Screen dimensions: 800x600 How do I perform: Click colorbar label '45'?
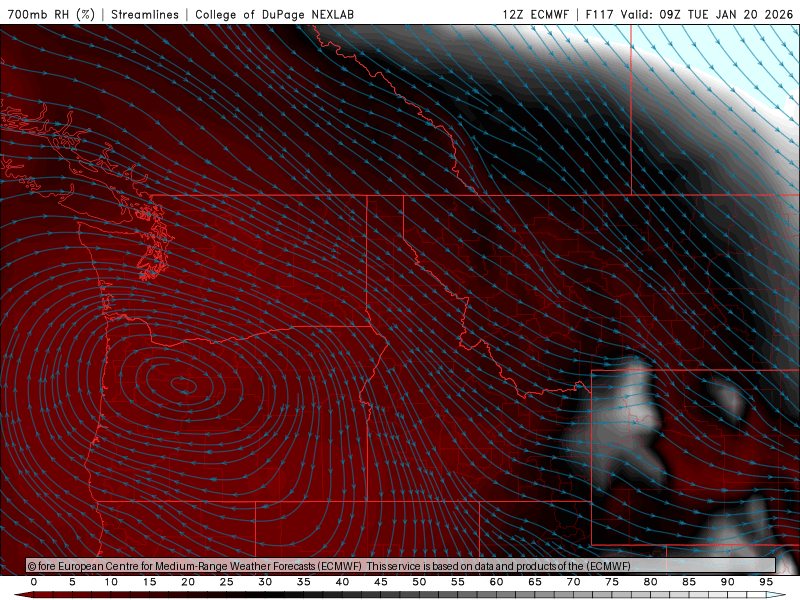coord(381,582)
